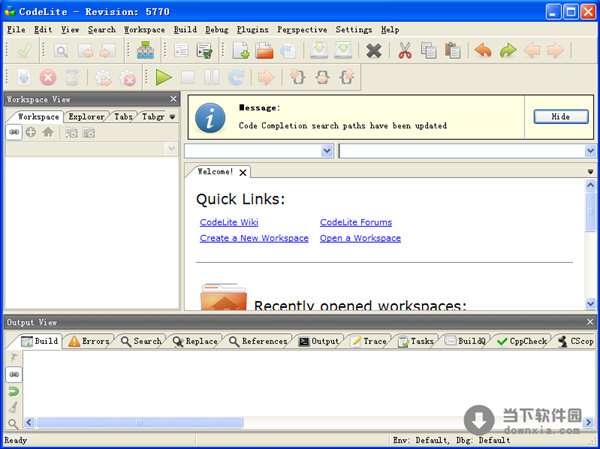Click the red Undo arrow icon

(483, 51)
